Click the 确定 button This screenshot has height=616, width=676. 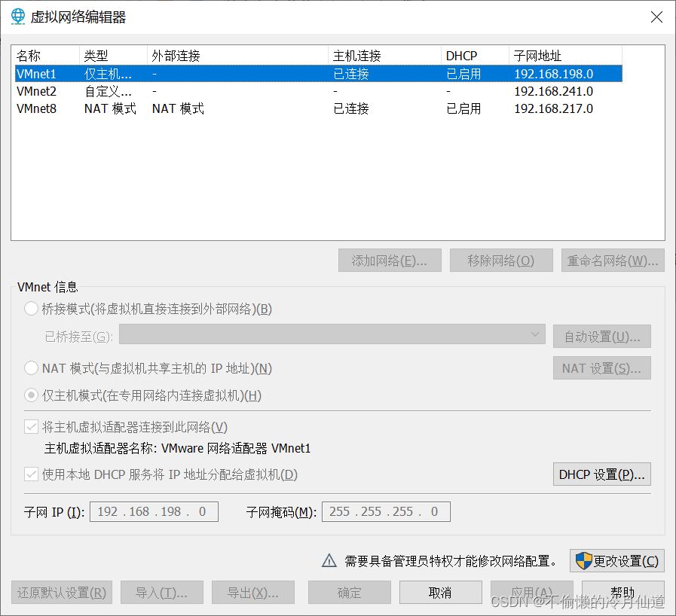coord(349,593)
